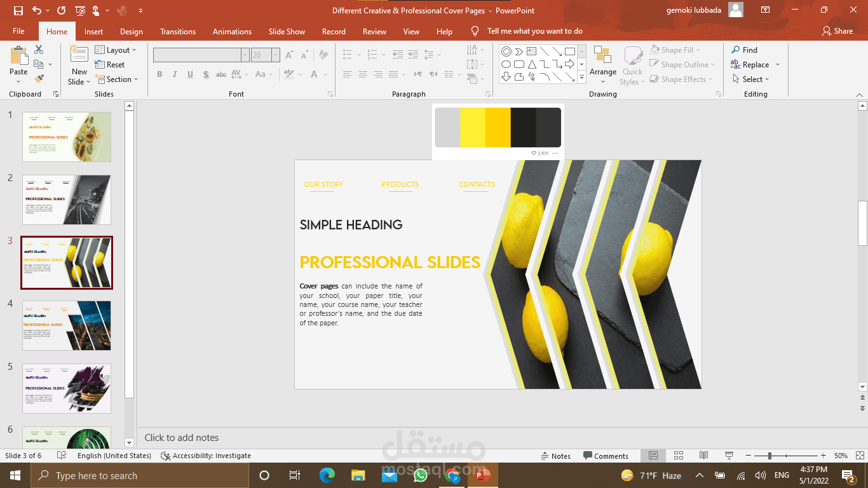This screenshot has height=488, width=868.
Task: Click the spell check icon in status bar
Action: [62, 456]
